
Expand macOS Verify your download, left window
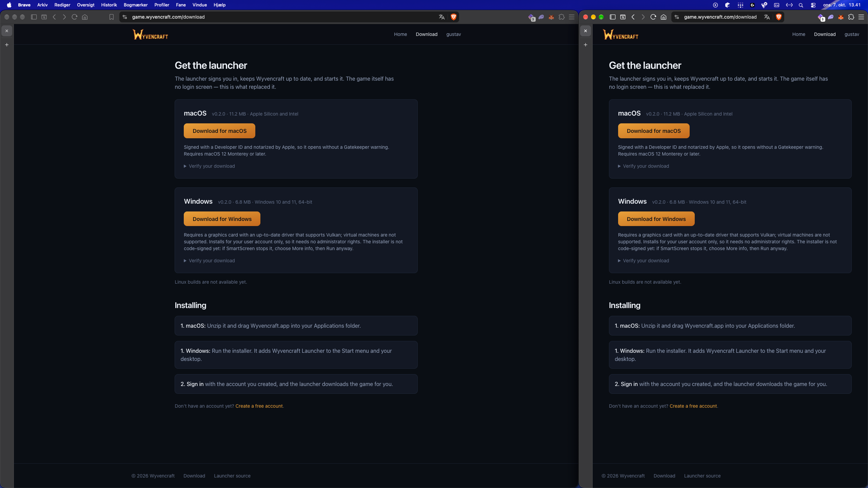[x=209, y=166]
